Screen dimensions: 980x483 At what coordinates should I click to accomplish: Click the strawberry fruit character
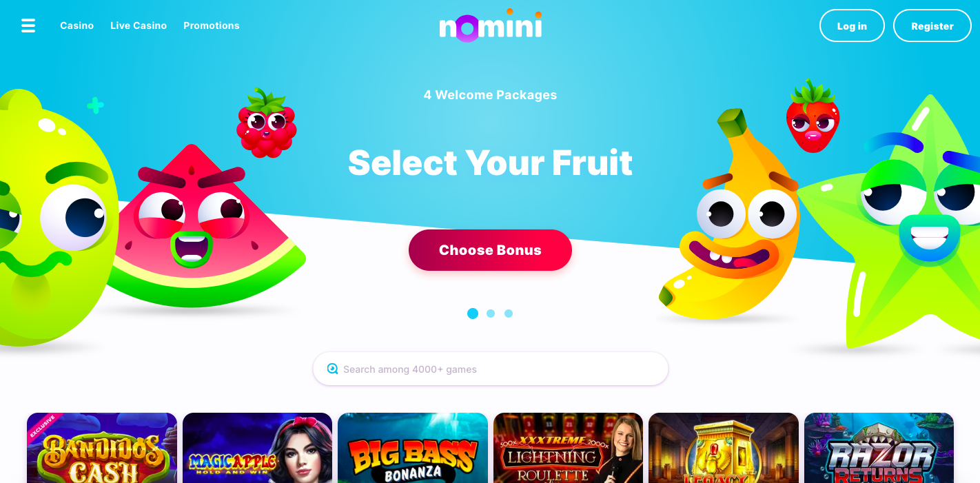(813, 116)
